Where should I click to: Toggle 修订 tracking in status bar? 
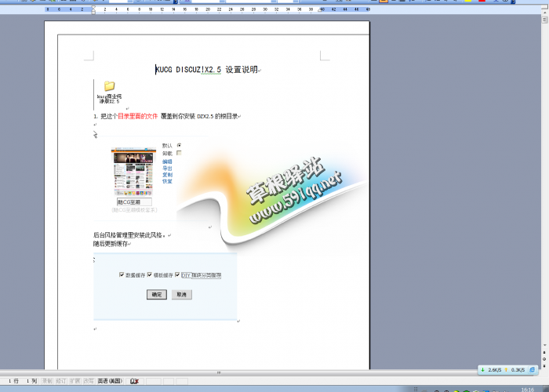coord(61,381)
